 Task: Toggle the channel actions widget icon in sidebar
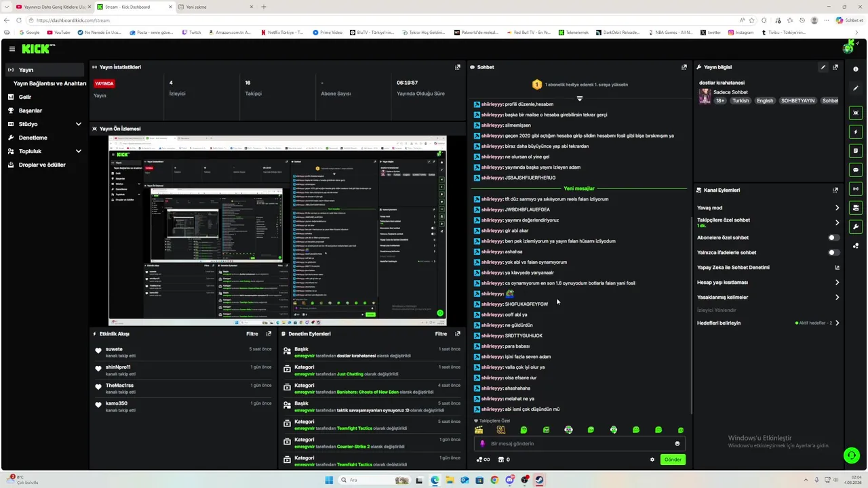click(856, 207)
